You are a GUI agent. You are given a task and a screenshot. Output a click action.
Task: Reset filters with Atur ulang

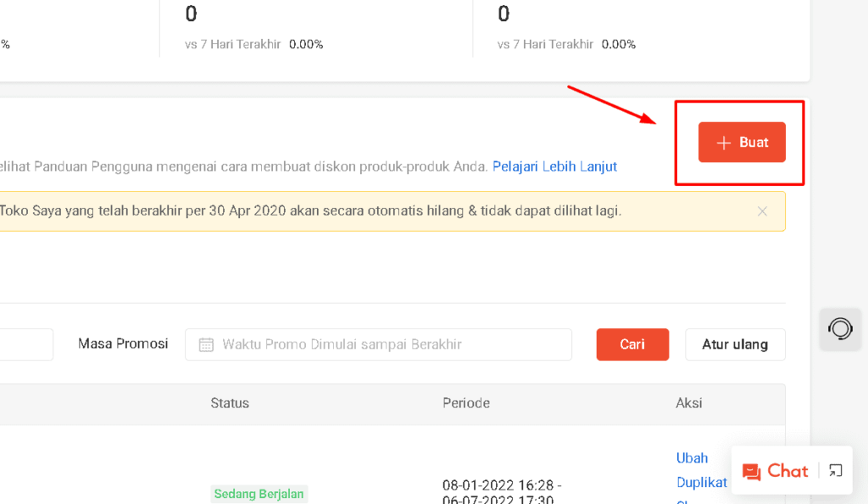(735, 344)
